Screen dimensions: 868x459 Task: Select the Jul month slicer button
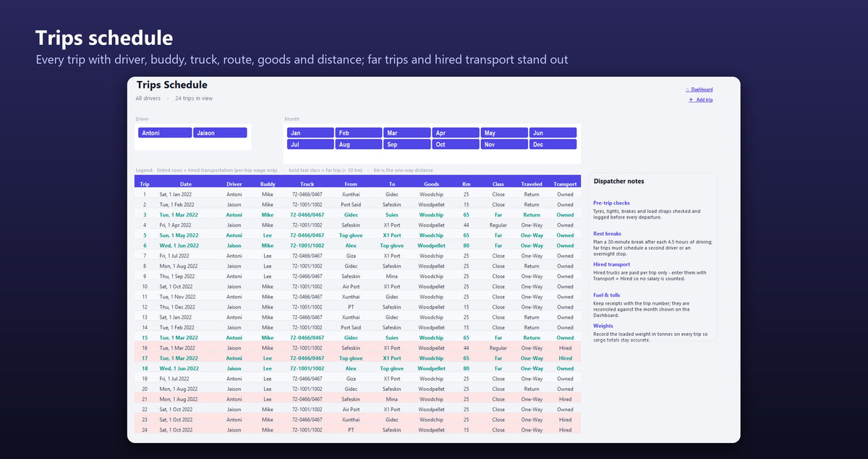[310, 145]
